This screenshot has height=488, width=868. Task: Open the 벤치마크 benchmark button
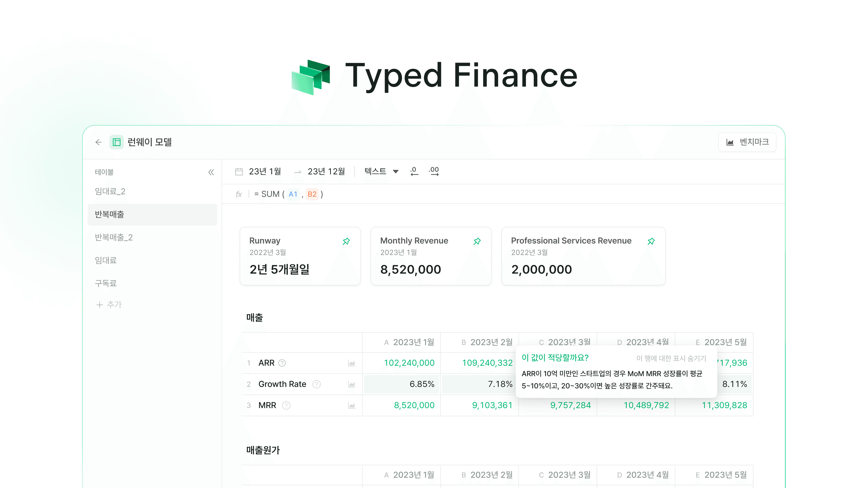747,142
